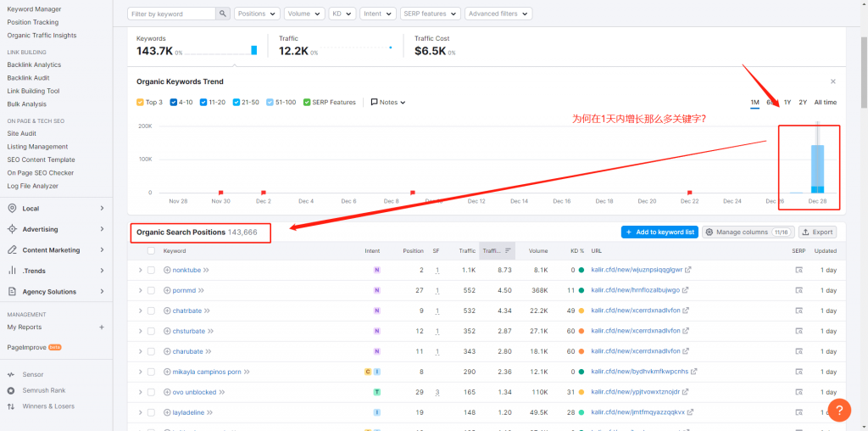The height and width of the screenshot is (431, 868).
Task: Close the Organic Keywords Trend panel
Action: tap(833, 81)
